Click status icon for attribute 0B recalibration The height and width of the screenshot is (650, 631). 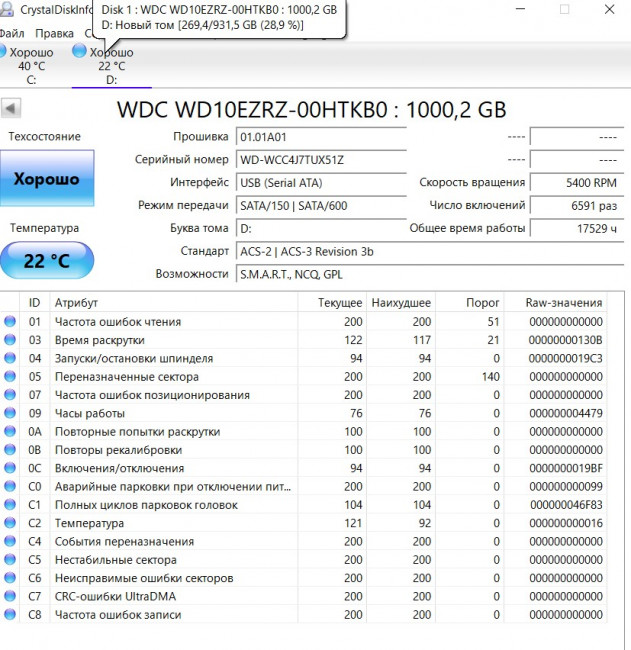[x=10, y=449]
